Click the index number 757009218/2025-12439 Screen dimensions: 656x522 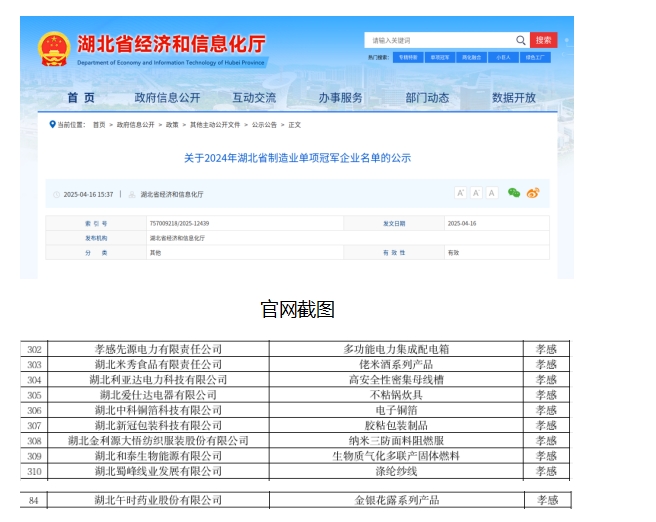pyautogui.click(x=179, y=223)
